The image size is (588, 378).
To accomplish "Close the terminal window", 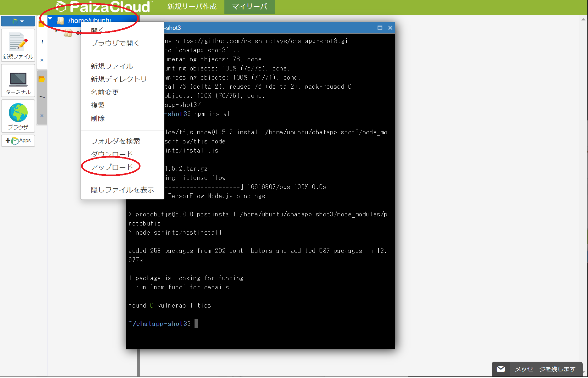I will 390,28.
